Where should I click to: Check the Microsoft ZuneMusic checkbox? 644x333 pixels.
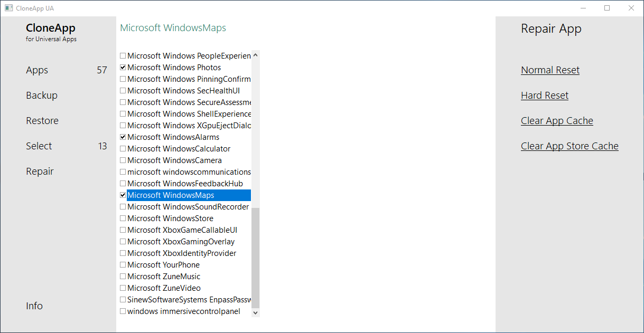coord(123,277)
